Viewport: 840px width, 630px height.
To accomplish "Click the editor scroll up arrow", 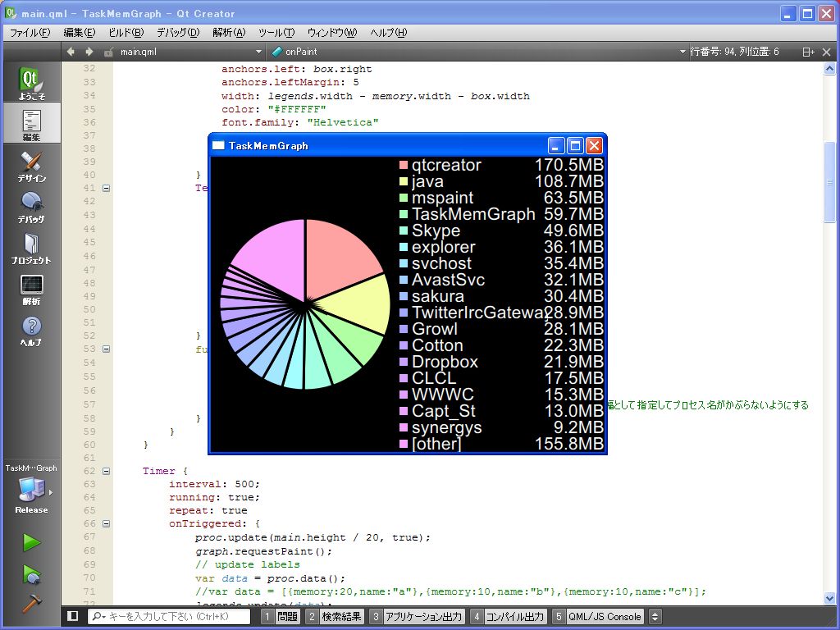I will 829,69.
